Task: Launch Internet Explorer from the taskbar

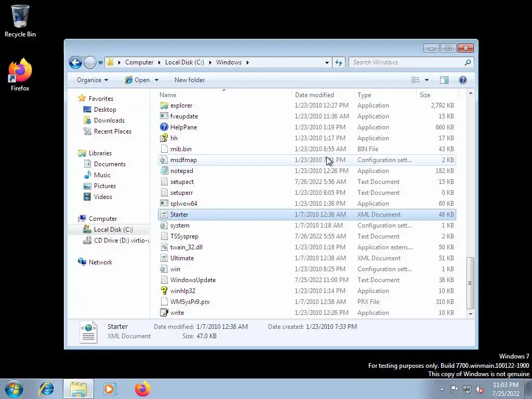Action: click(x=46, y=389)
